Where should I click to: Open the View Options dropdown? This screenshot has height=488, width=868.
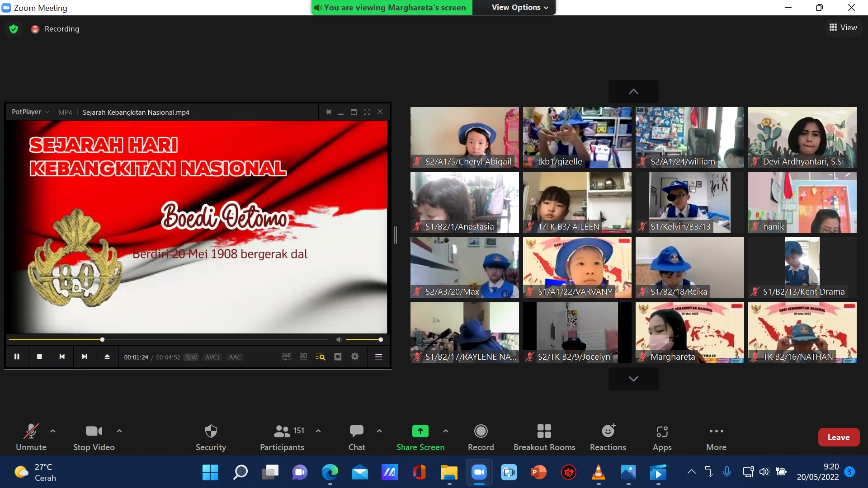519,7
